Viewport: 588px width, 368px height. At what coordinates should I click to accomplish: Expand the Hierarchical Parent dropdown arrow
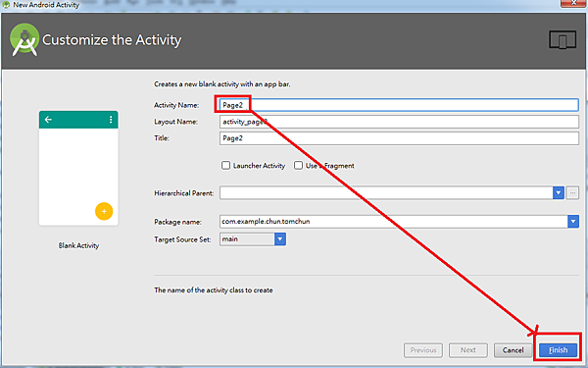559,193
